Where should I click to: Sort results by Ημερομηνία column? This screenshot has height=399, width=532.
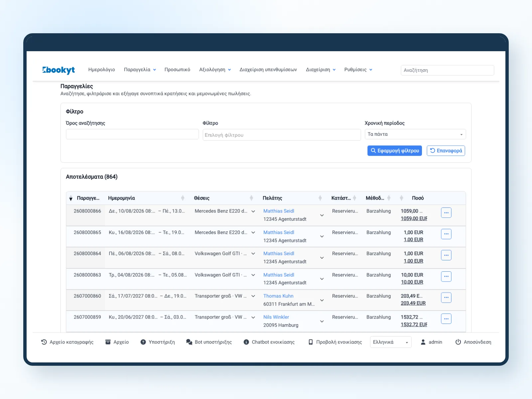pyautogui.click(x=183, y=198)
